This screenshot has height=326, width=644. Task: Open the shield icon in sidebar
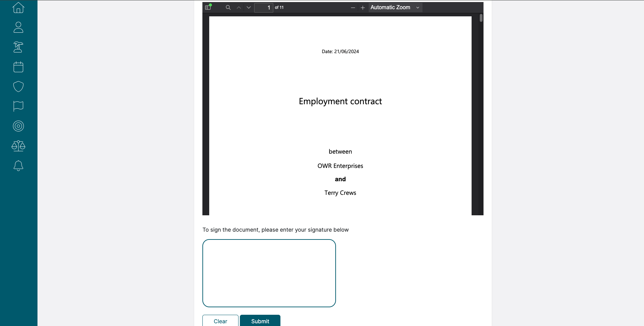[18, 87]
